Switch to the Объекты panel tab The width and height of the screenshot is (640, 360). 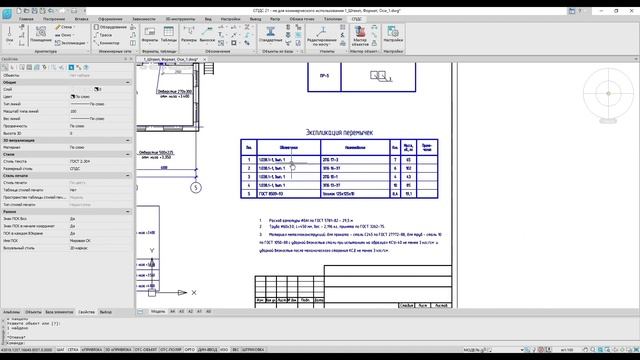pos(33,312)
